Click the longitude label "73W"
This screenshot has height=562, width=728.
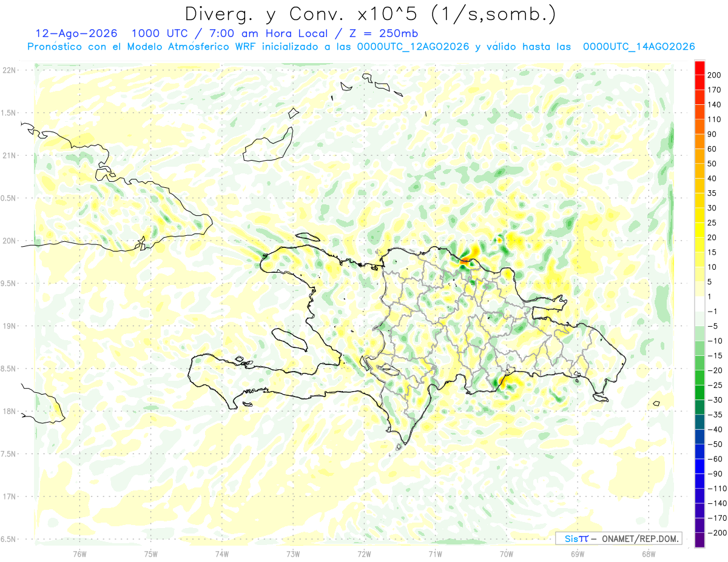tap(293, 553)
